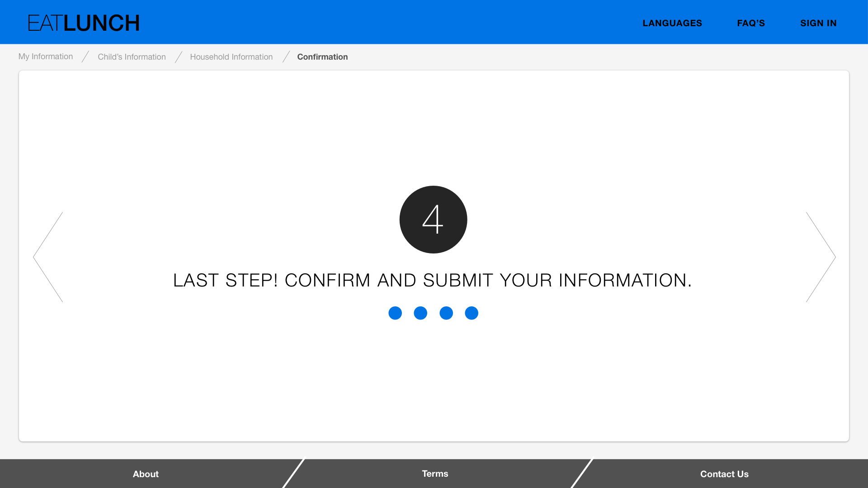Click the 'Last step! Confirm and submit' heading
Viewport: 868px width, 488px height.
pyautogui.click(x=432, y=280)
